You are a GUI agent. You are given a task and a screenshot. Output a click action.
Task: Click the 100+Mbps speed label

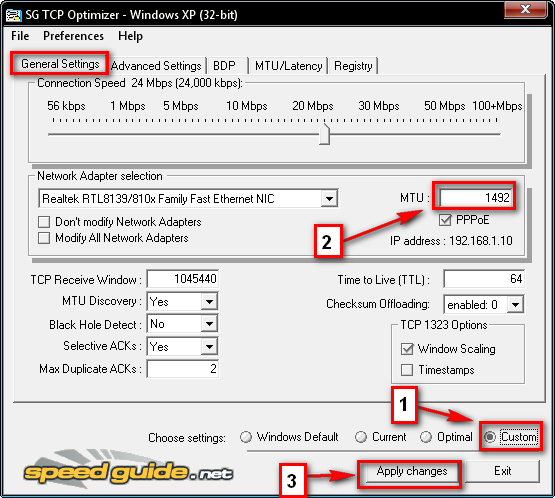click(497, 106)
